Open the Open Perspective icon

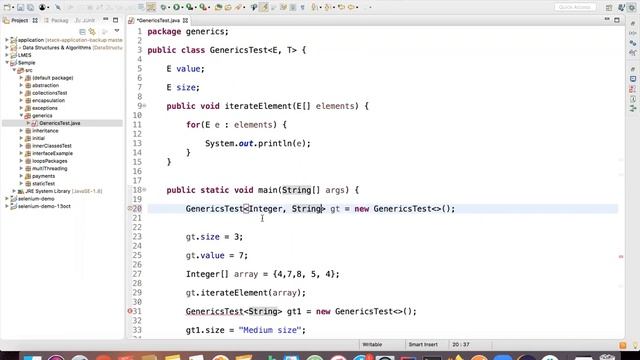tap(609, 7)
